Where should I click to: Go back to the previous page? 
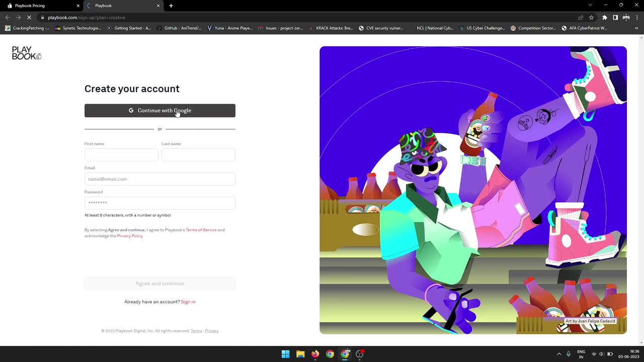click(x=8, y=18)
